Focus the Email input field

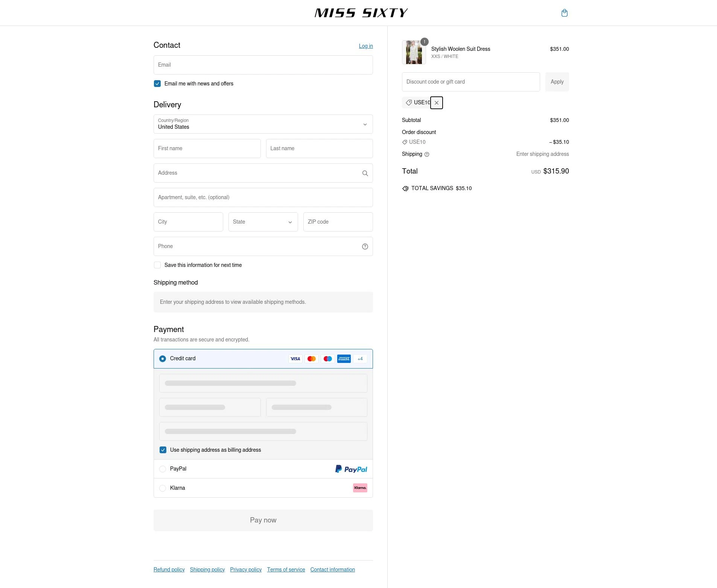point(263,65)
